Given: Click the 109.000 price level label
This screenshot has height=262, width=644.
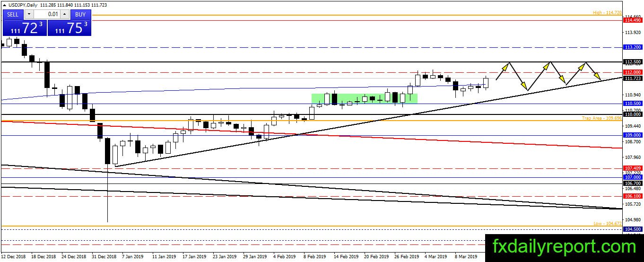Looking at the screenshot, I should pos(633,135).
